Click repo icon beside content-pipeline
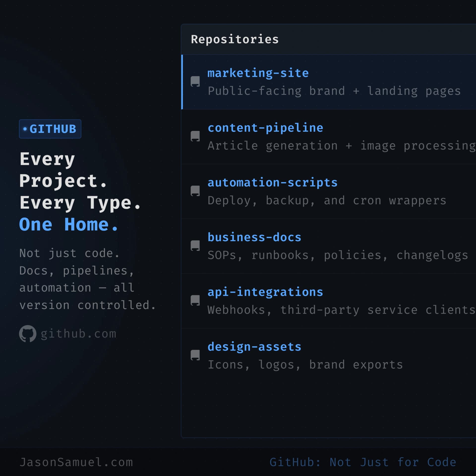Image resolution: width=476 pixels, height=476 pixels. tap(195, 136)
